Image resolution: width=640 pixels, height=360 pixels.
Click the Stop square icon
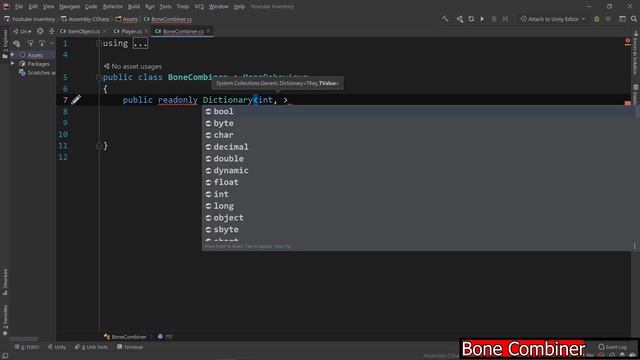pos(608,19)
